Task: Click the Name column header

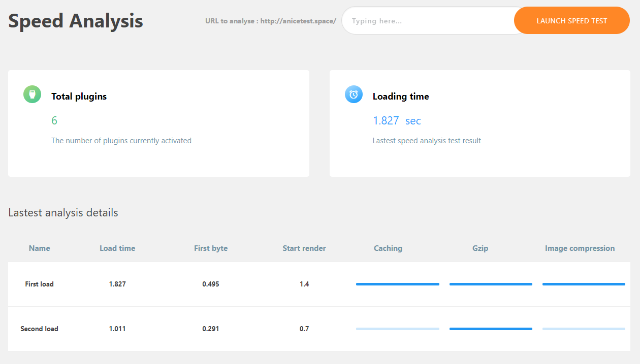Action: (x=39, y=248)
